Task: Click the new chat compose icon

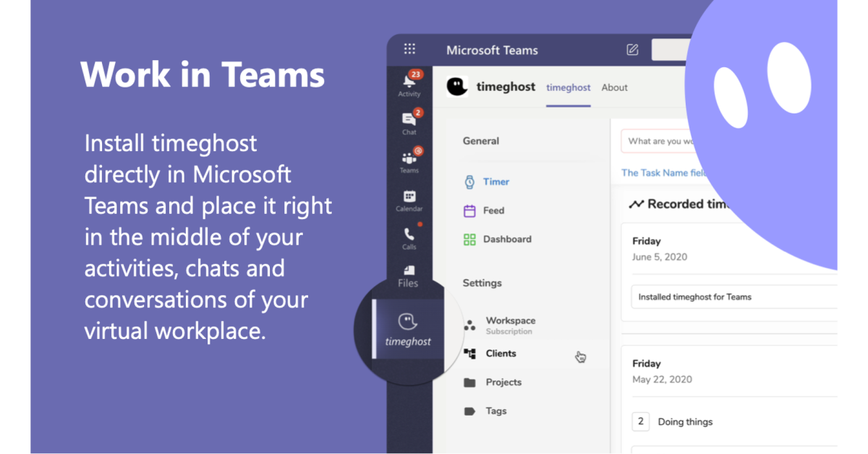Action: (632, 50)
